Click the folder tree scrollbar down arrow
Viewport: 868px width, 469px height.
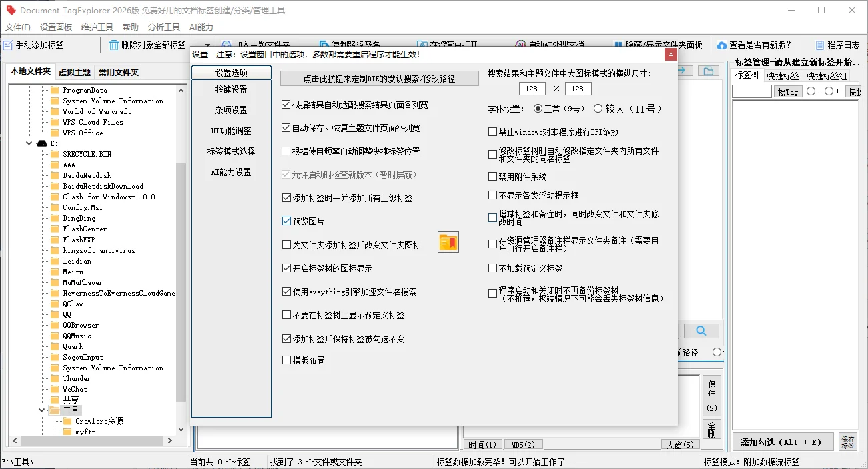(x=181, y=430)
